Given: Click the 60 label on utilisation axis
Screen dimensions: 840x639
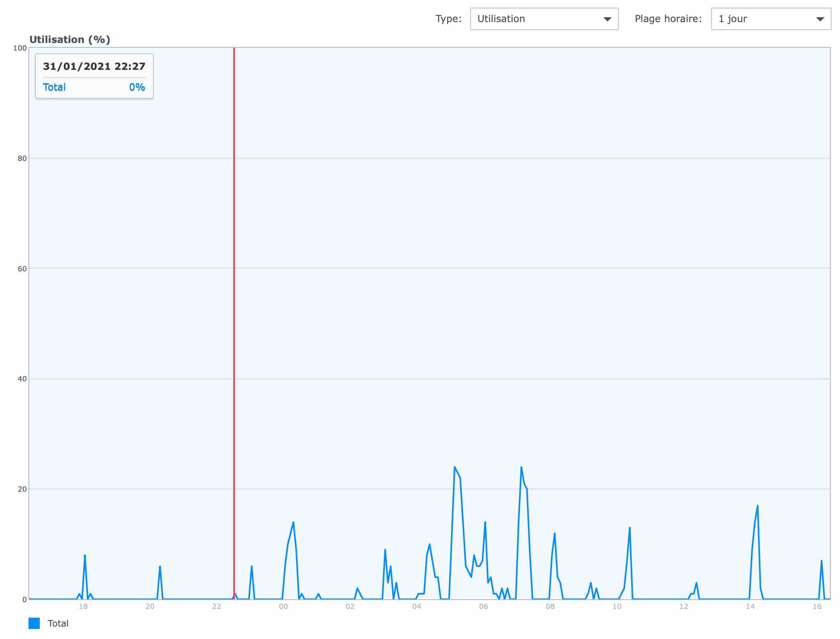Looking at the screenshot, I should coord(22,269).
